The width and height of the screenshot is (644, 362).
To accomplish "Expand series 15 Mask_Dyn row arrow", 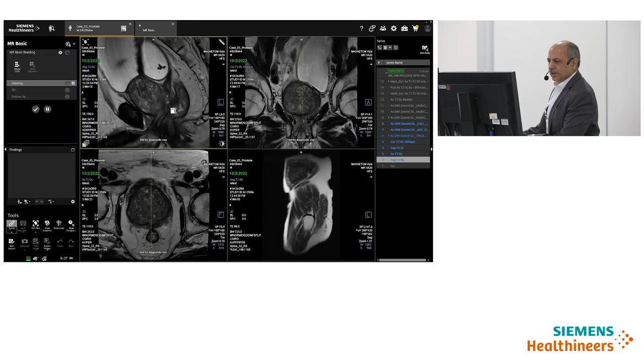I will (x=389, y=81).
